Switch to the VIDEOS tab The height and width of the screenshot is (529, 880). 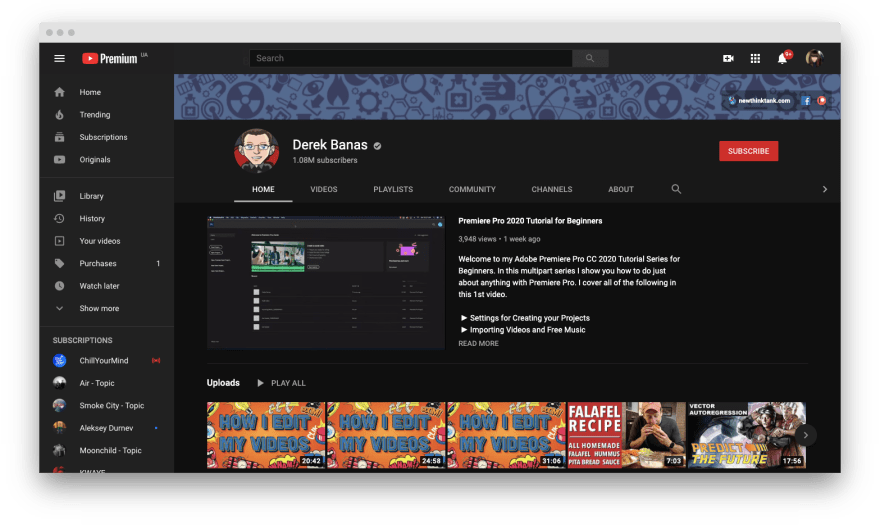tap(324, 189)
